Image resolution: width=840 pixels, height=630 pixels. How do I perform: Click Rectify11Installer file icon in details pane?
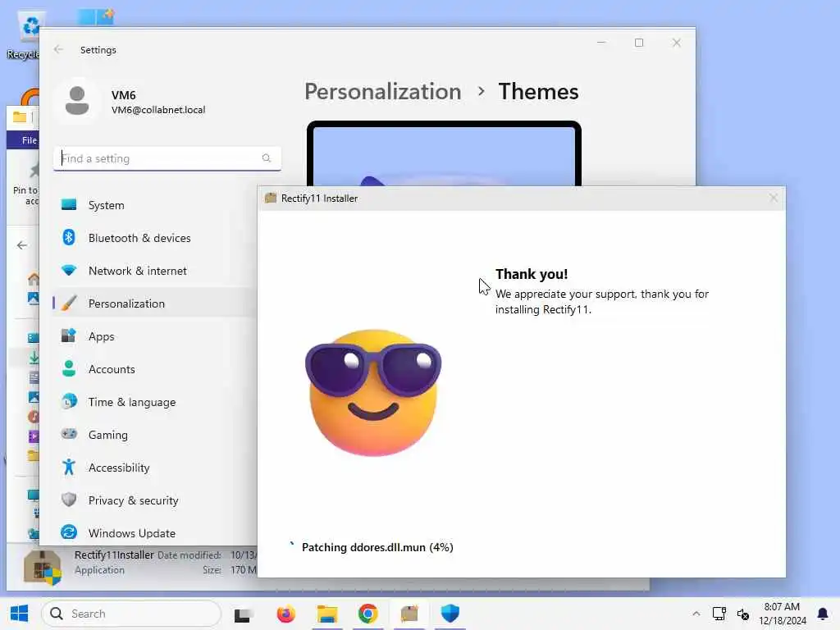(x=43, y=568)
